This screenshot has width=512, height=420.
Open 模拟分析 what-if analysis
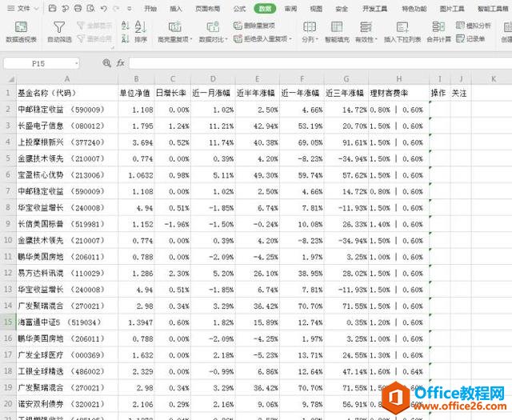point(473,25)
